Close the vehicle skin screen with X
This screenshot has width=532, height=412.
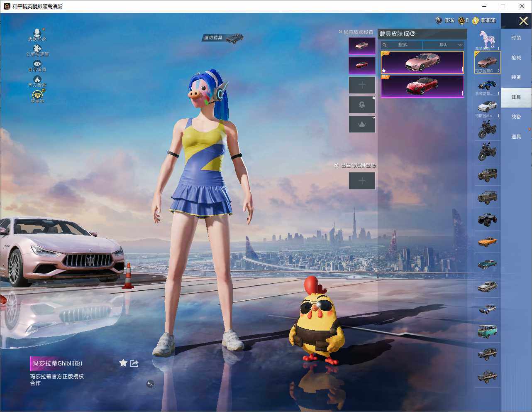pyautogui.click(x=523, y=21)
